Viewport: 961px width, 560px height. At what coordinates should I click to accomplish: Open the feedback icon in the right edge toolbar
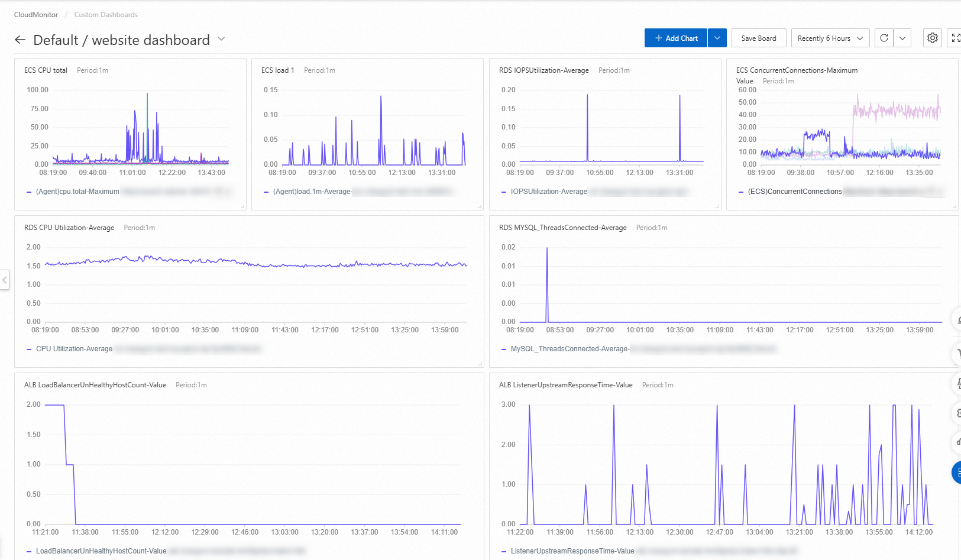(958, 442)
